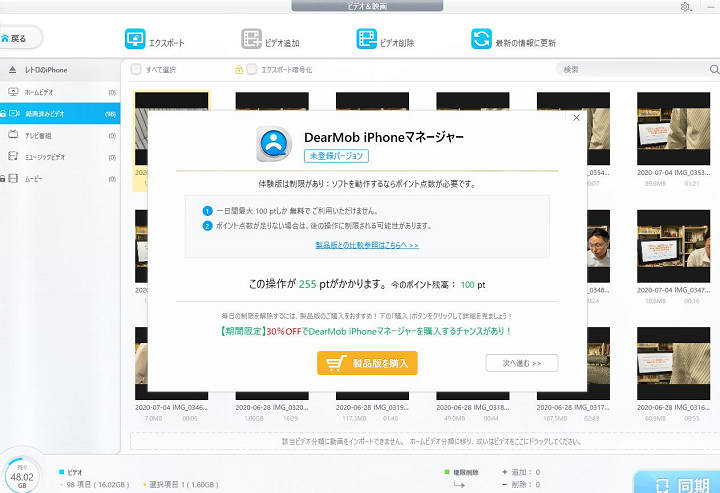Click the Export (エクスポート) monitor icon
The height and width of the screenshot is (493, 720).
[x=135, y=39]
